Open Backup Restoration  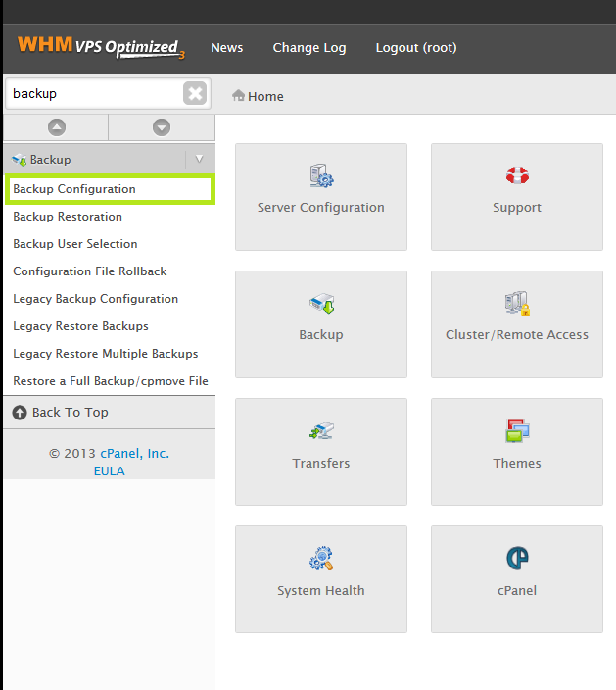click(68, 217)
